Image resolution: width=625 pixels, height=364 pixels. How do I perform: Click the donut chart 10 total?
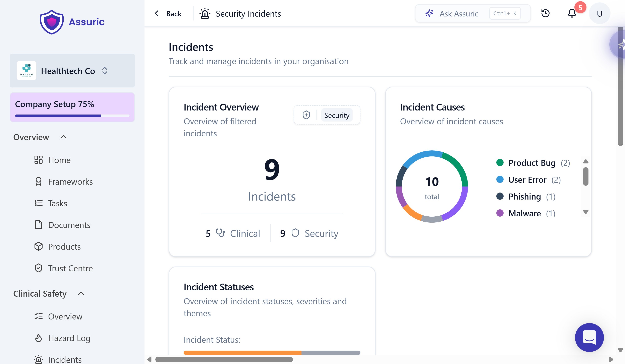click(432, 186)
